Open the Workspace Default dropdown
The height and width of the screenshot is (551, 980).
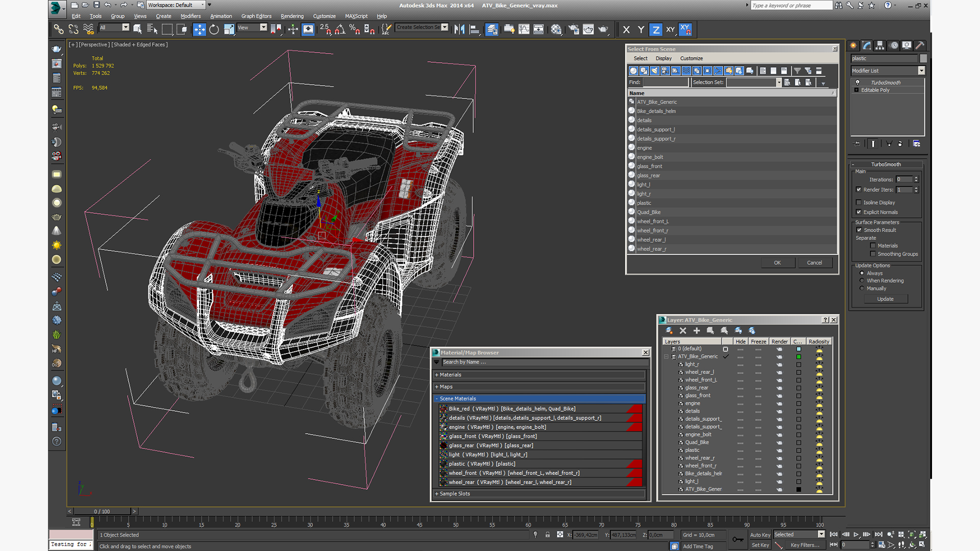click(x=177, y=5)
